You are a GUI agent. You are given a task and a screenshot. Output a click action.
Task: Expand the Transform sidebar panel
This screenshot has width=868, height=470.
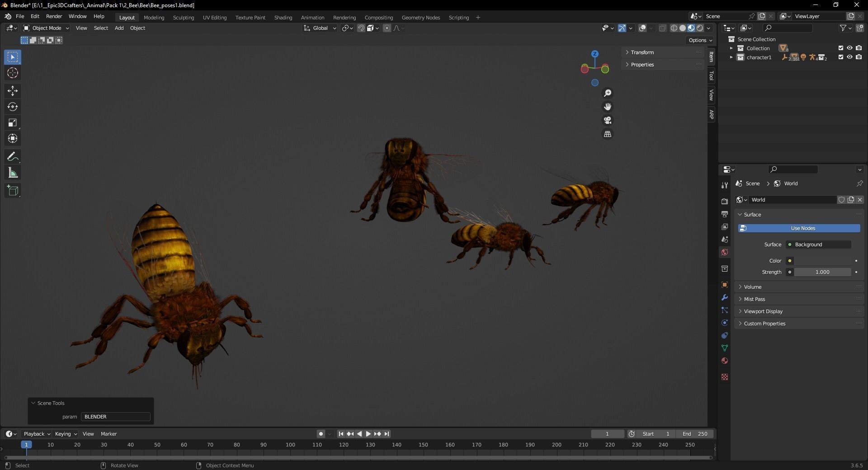point(663,52)
